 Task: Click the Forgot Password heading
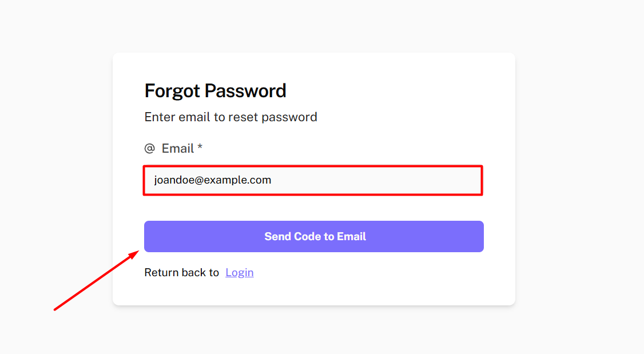click(x=215, y=91)
